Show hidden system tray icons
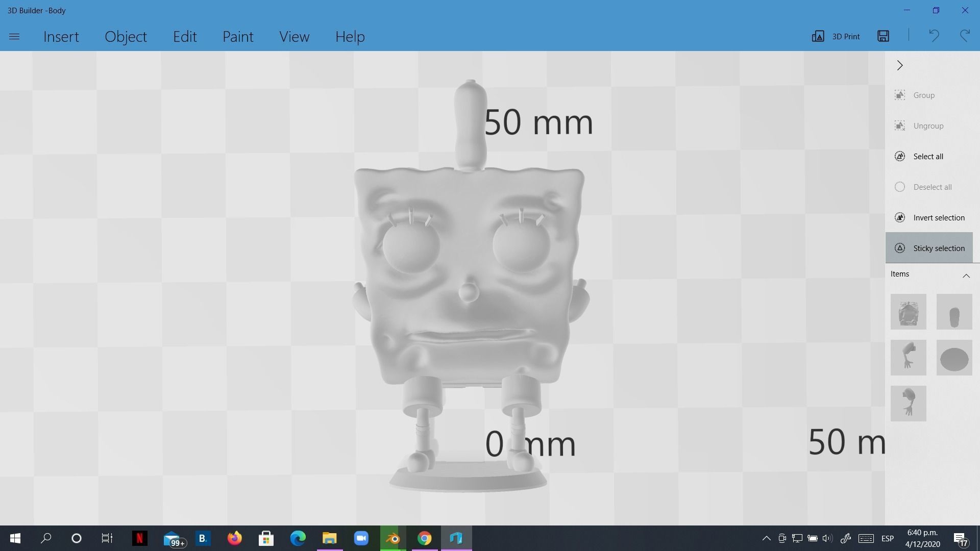The height and width of the screenshot is (551, 980). [x=766, y=538]
